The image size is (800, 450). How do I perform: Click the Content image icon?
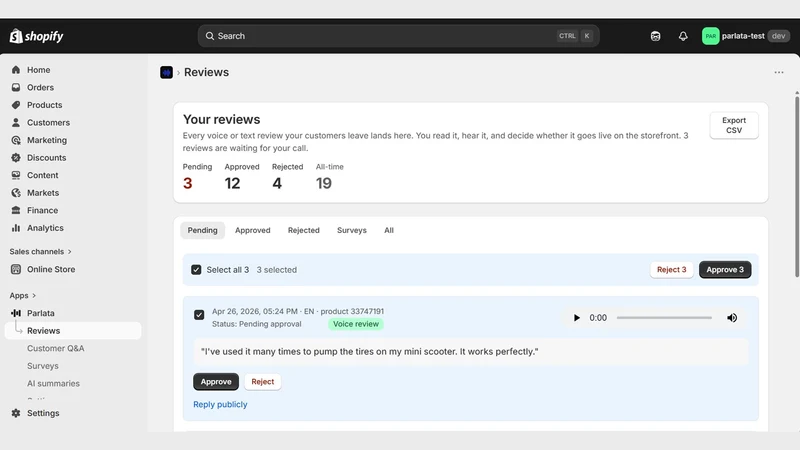click(16, 175)
